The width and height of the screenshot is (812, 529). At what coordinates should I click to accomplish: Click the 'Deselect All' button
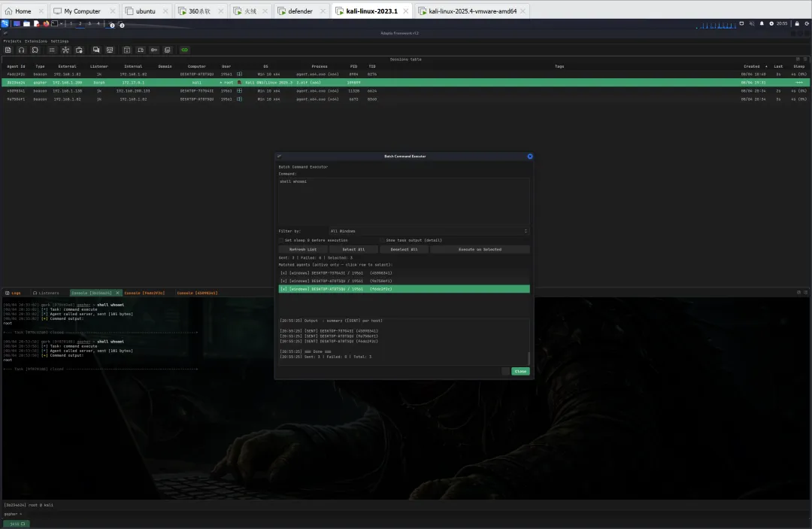tap(404, 249)
